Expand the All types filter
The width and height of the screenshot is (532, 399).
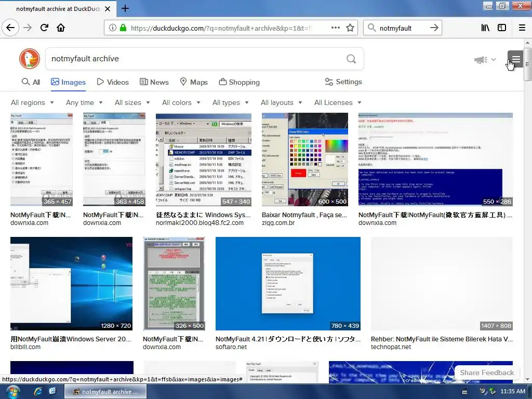point(231,102)
